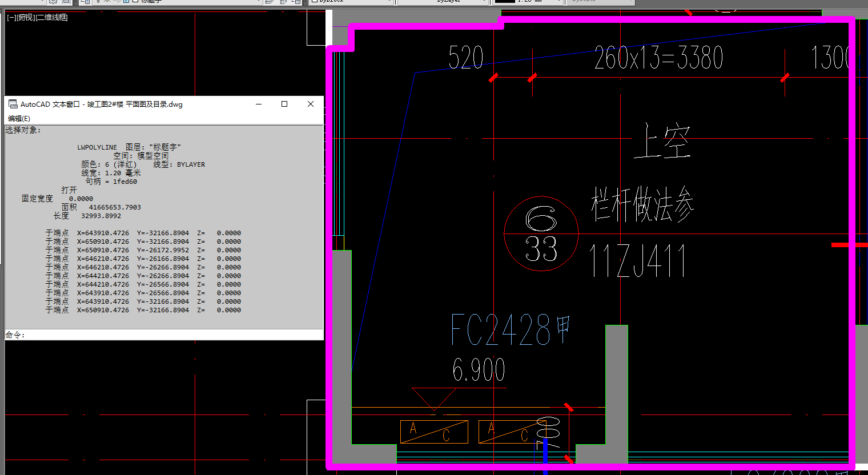Select the 上空 label in drawing
868x475 pixels.
662,141
